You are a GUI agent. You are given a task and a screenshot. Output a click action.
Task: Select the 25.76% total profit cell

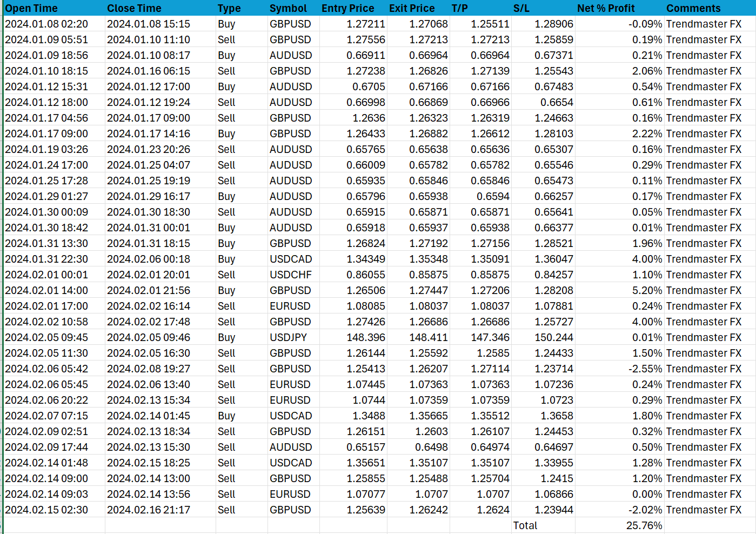(619, 525)
